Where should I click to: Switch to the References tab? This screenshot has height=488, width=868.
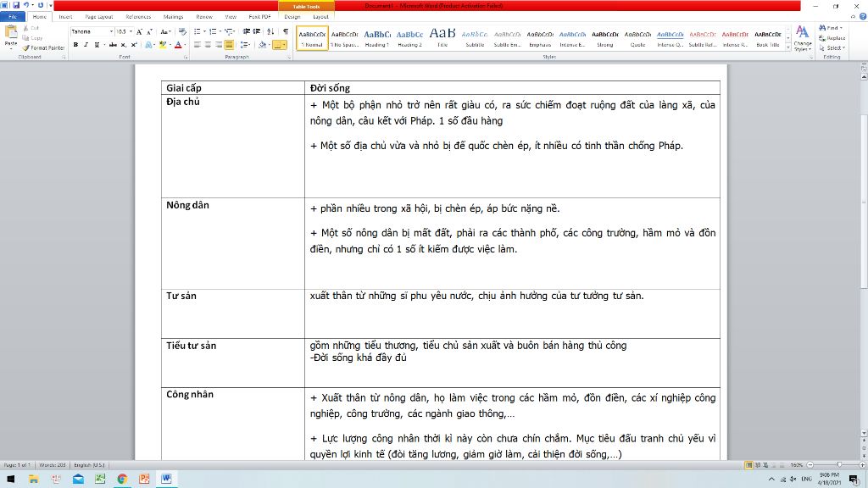pos(138,17)
